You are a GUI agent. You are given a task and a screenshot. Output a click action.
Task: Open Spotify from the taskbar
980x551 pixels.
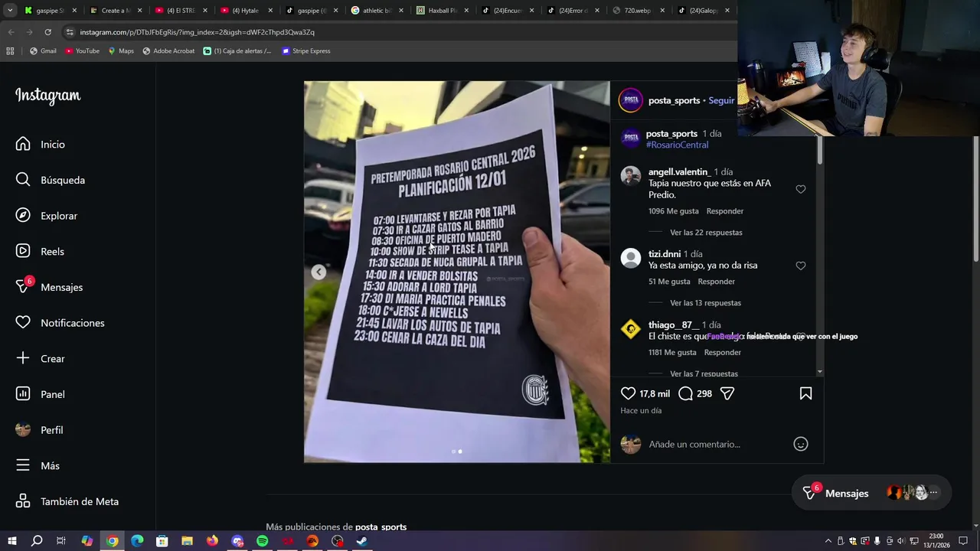(x=263, y=541)
